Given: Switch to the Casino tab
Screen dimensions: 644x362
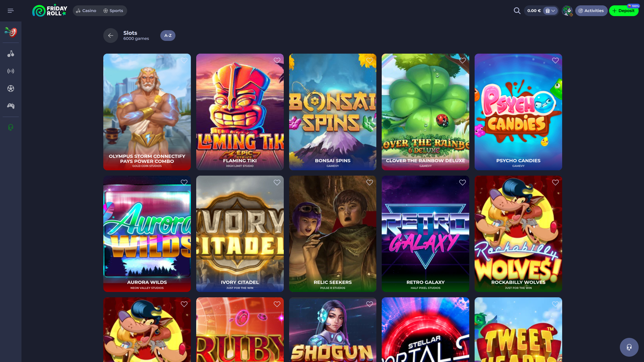Looking at the screenshot, I should click(86, 11).
